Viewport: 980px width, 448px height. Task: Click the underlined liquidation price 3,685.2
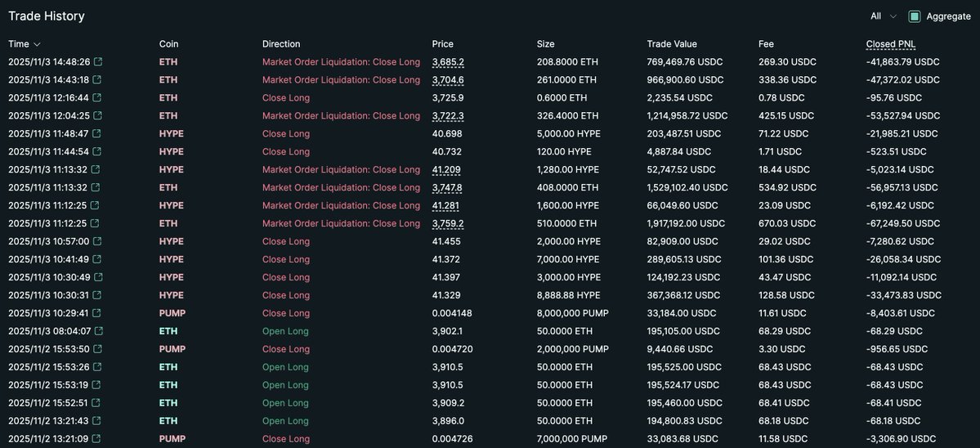[x=448, y=62]
